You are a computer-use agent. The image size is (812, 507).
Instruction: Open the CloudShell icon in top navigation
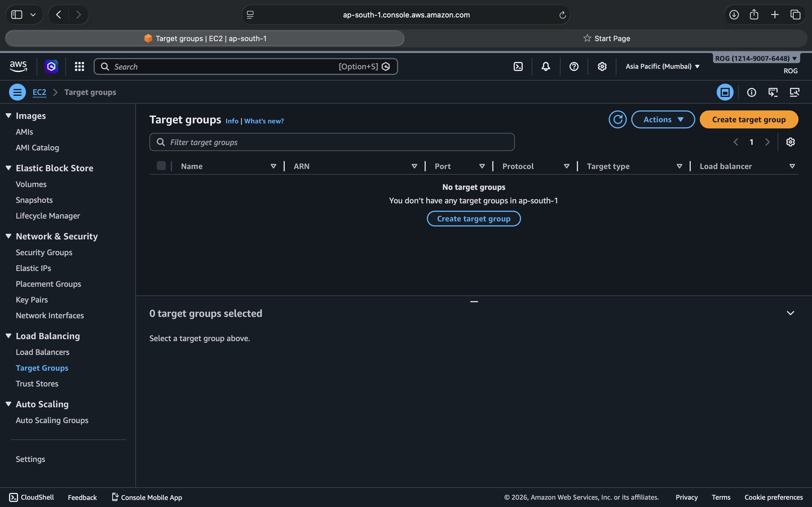[518, 66]
